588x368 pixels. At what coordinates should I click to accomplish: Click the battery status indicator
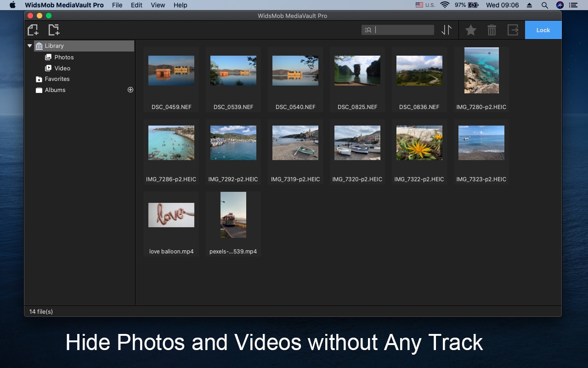coord(467,5)
